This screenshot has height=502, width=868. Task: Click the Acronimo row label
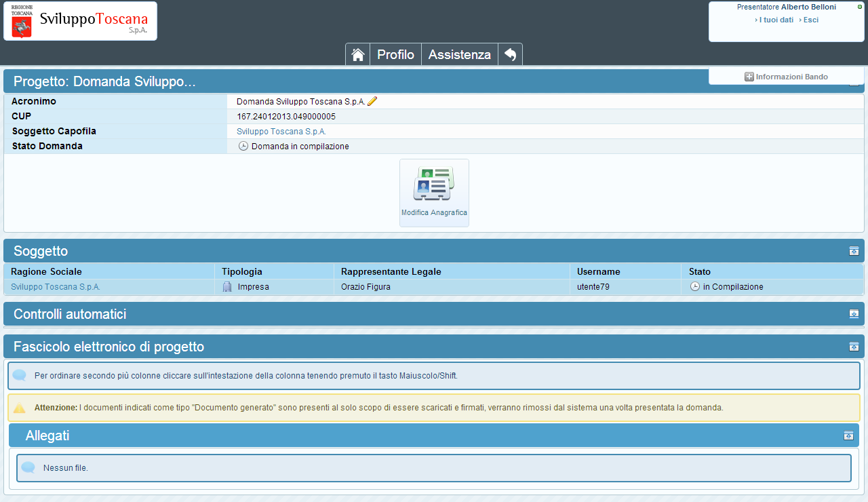(34, 101)
